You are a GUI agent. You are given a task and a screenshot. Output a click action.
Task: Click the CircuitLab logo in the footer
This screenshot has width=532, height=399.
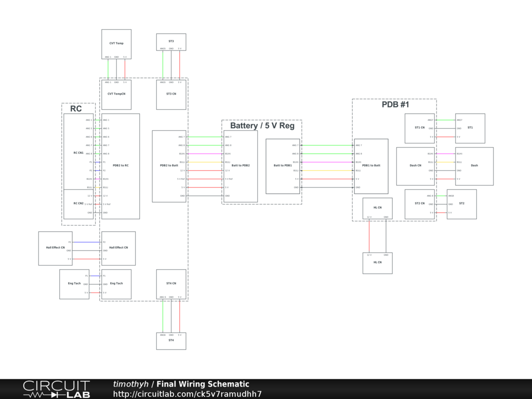click(56, 389)
